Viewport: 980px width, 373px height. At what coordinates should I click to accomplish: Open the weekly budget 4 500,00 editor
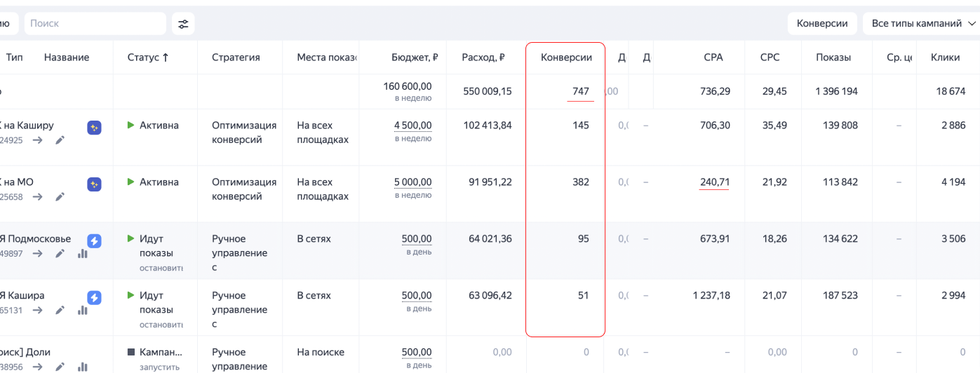click(x=412, y=126)
